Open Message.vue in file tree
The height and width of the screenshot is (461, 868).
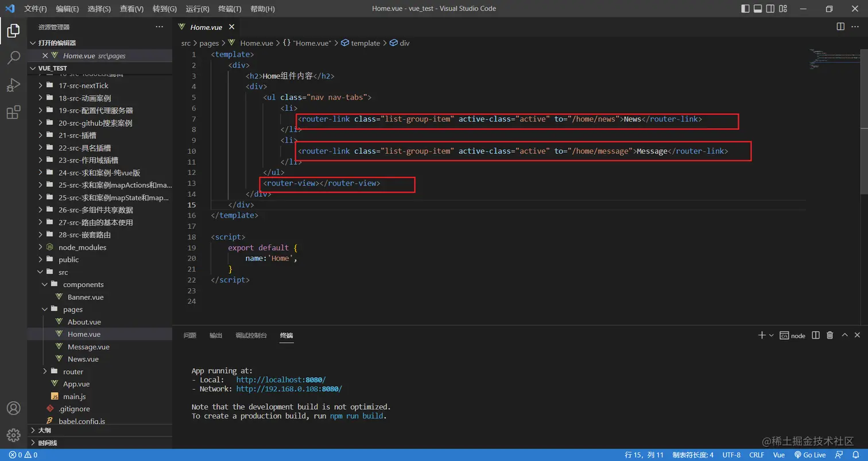pyautogui.click(x=100, y=347)
